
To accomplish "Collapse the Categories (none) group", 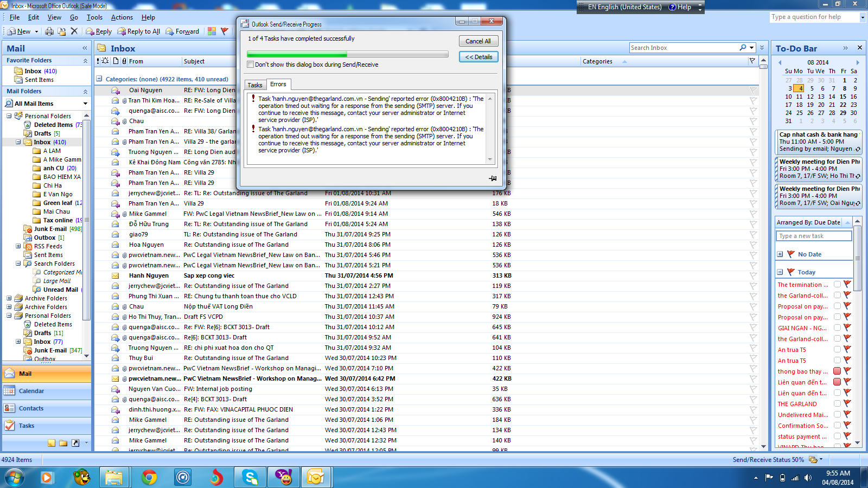I will (99, 79).
